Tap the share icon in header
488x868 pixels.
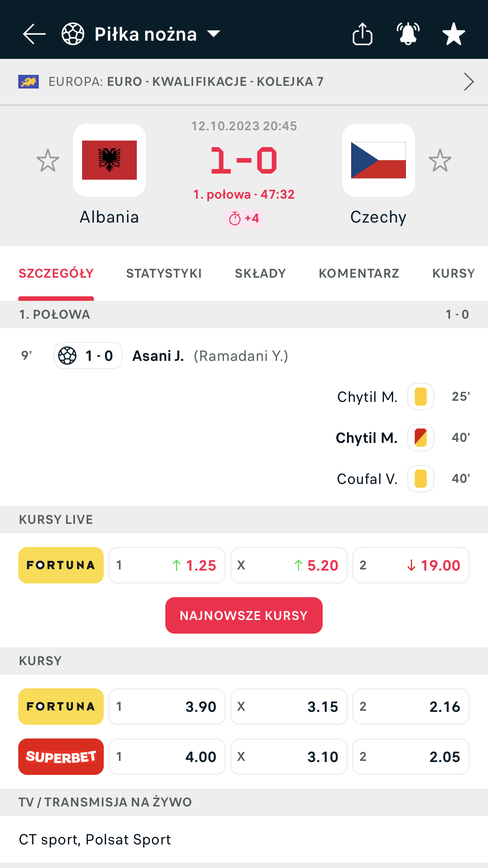coord(362,34)
